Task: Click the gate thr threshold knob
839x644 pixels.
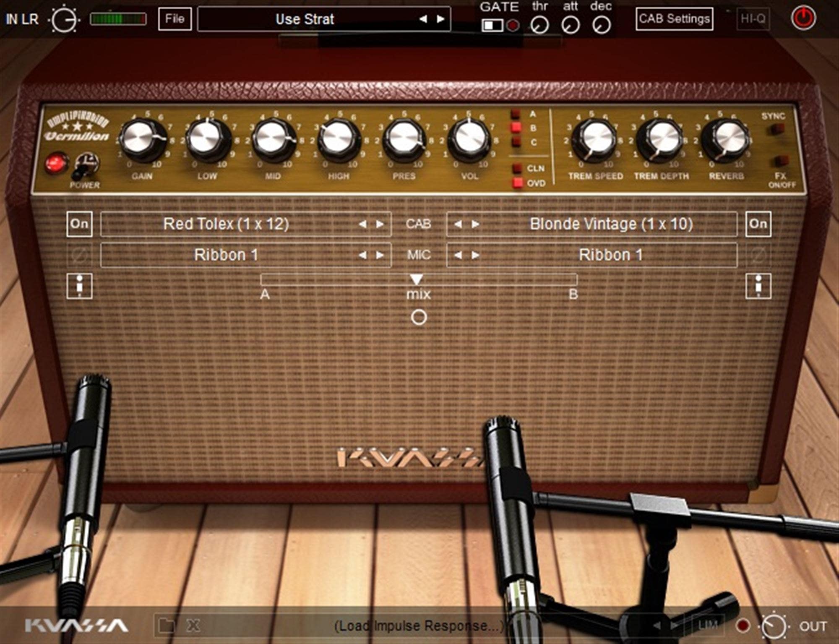Action: (x=539, y=25)
